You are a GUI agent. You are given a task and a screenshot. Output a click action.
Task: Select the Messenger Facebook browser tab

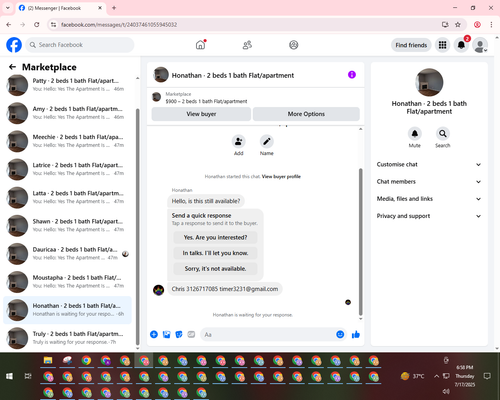pos(61,8)
